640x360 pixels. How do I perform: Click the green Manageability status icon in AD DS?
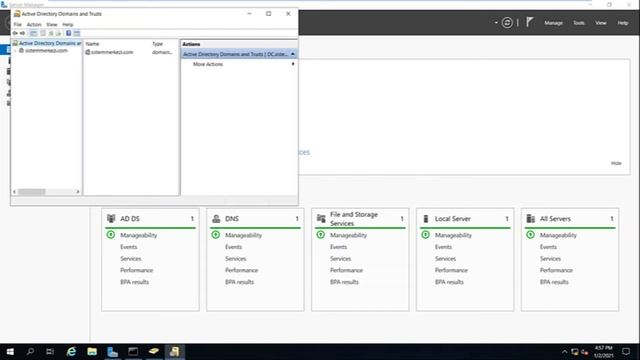[111, 235]
